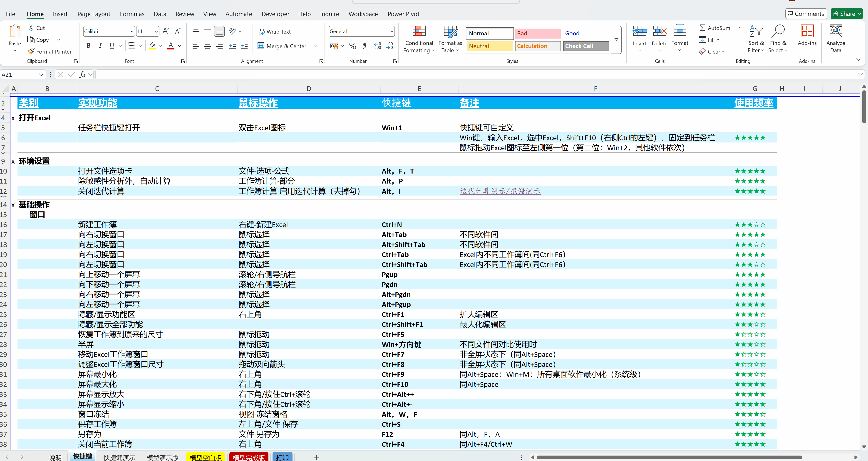Open Conditional Formatting icon

point(419,32)
